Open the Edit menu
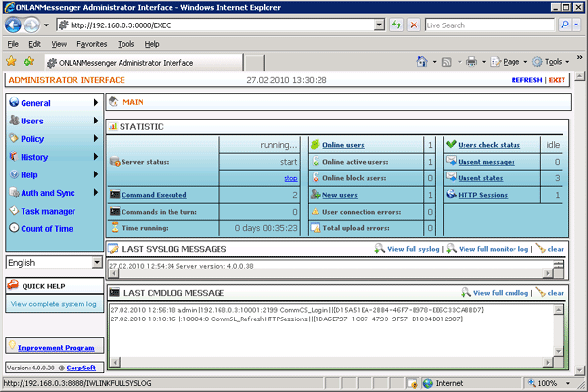Viewport: 588px width, 392px height. click(x=34, y=44)
